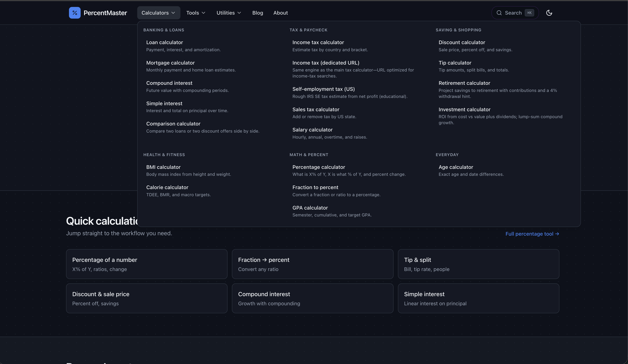The height and width of the screenshot is (364, 628).
Task: Collapse the Calculators dropdown menu
Action: coord(159,13)
